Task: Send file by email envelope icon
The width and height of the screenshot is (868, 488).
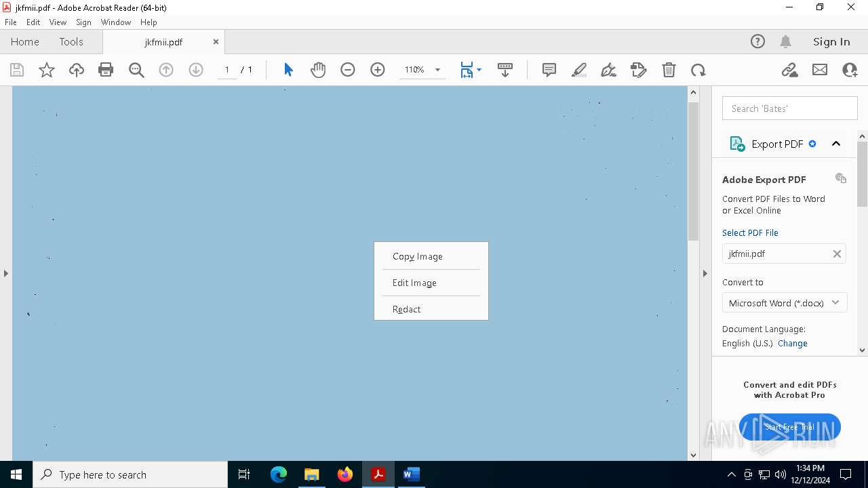Action: click(x=820, y=70)
